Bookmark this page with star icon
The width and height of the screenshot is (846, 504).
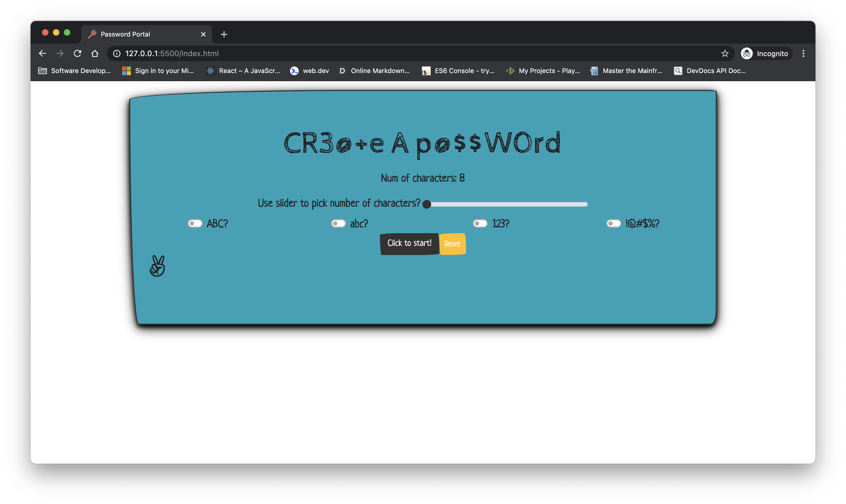[725, 53]
